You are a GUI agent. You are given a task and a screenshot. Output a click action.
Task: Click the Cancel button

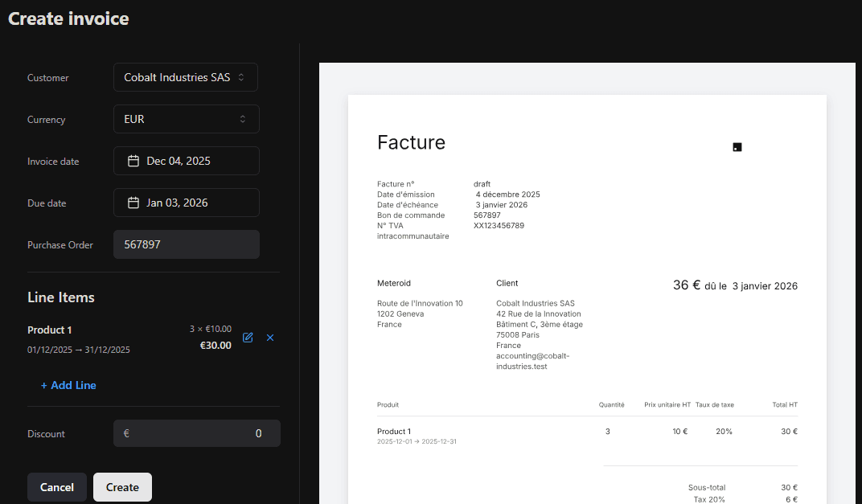(x=56, y=486)
